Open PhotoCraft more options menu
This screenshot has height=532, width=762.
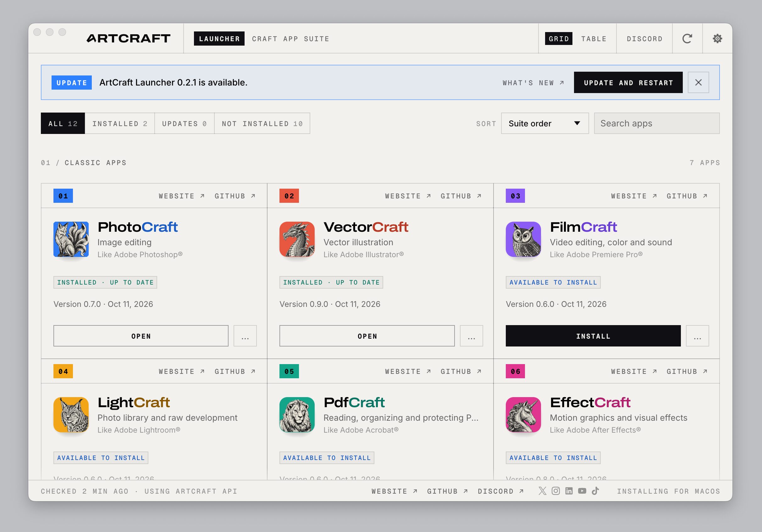click(x=245, y=336)
